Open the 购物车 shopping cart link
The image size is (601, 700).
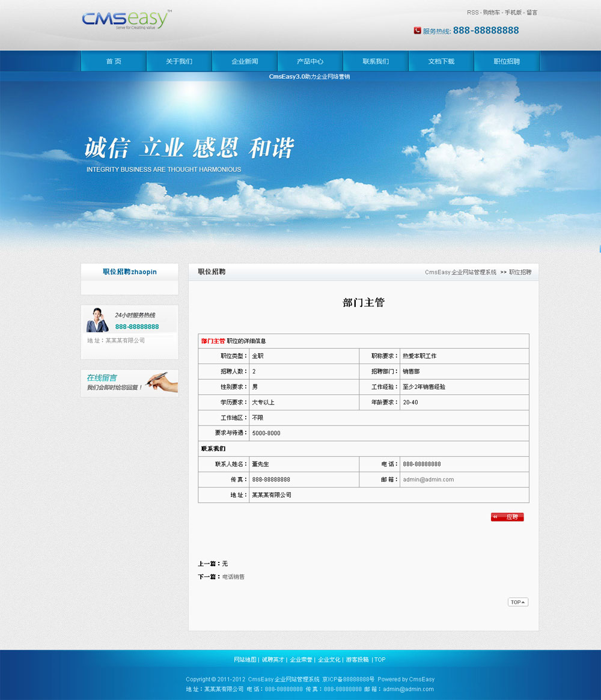(x=492, y=13)
